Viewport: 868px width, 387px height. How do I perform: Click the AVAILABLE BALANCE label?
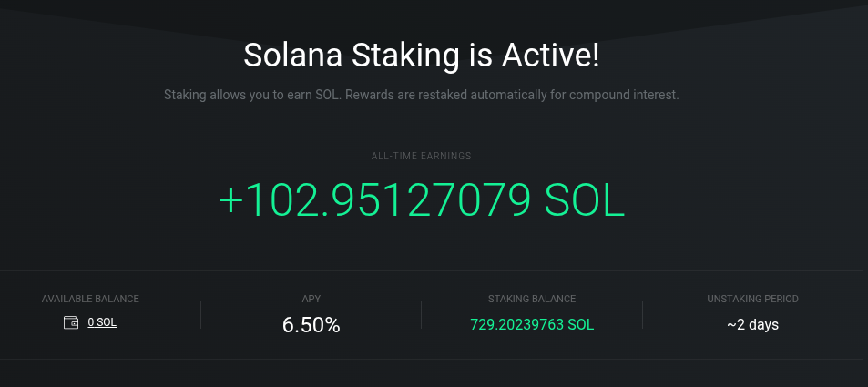click(90, 299)
